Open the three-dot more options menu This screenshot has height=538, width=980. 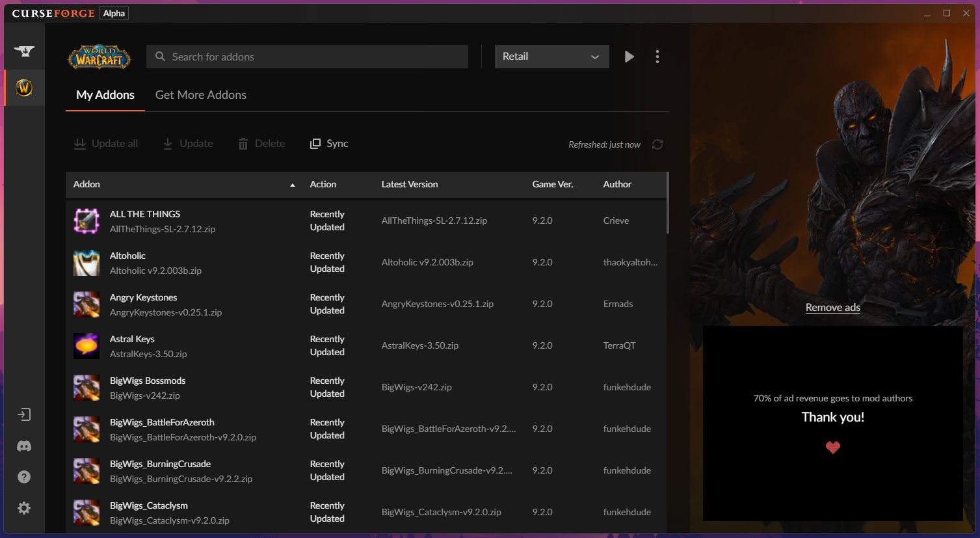tap(657, 57)
